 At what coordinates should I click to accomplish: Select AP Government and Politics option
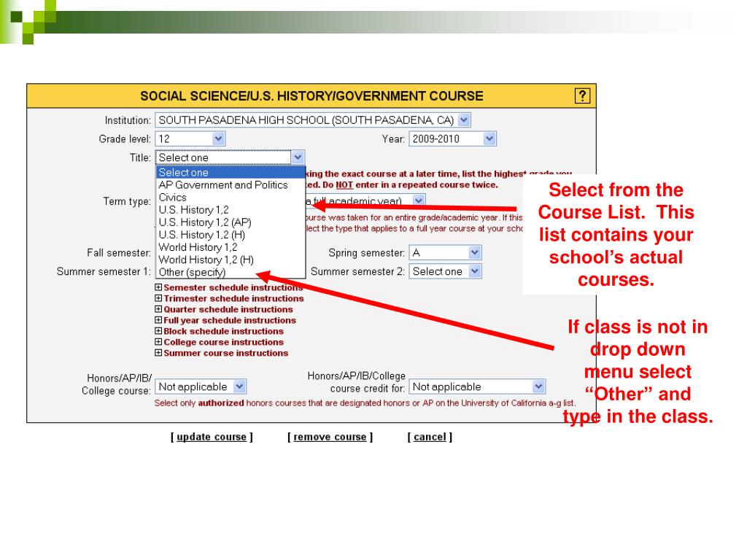pyautogui.click(x=231, y=184)
